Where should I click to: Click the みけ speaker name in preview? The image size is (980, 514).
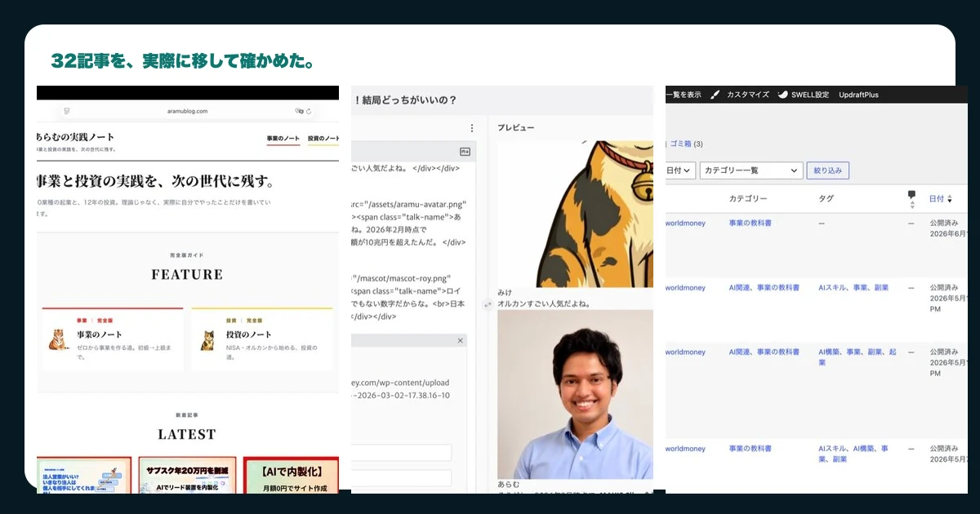tap(503, 293)
